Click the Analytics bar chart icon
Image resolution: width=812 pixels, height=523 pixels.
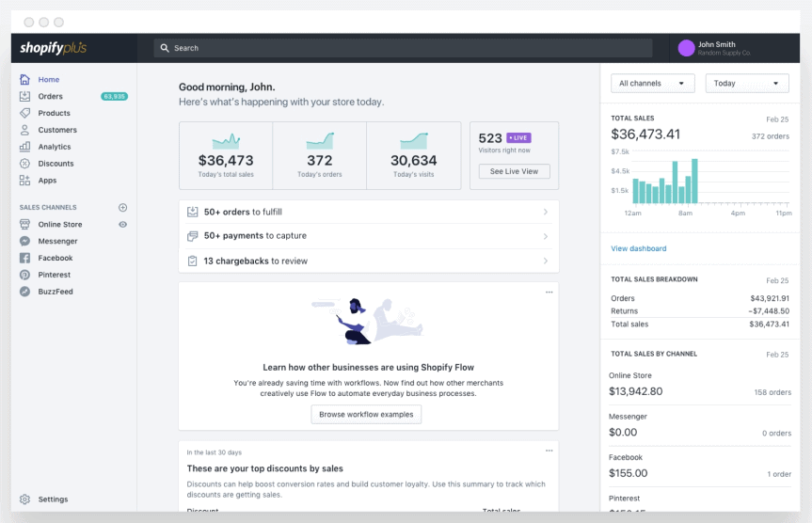pyautogui.click(x=24, y=147)
